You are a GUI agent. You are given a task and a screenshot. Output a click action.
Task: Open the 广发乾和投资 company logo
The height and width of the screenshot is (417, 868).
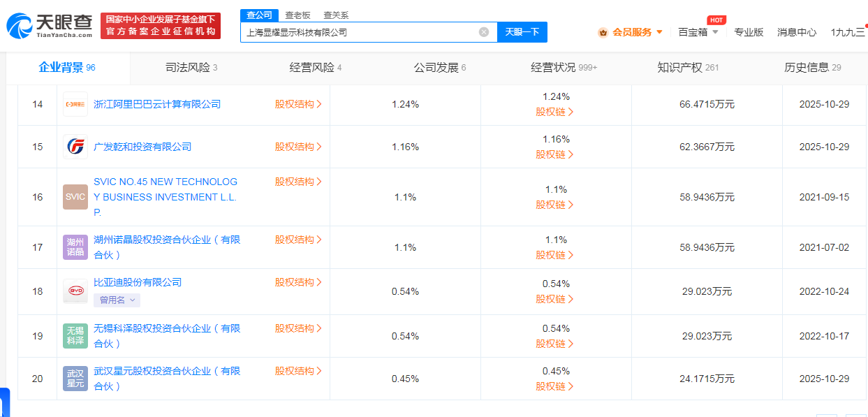(x=75, y=147)
